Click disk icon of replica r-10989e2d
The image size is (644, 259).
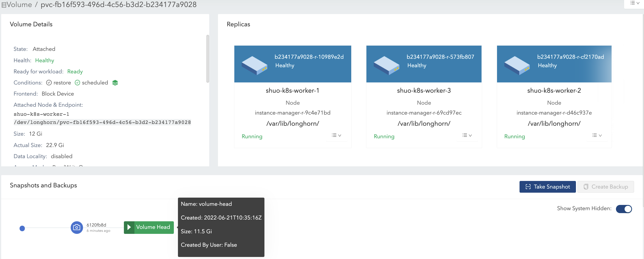tap(254, 65)
